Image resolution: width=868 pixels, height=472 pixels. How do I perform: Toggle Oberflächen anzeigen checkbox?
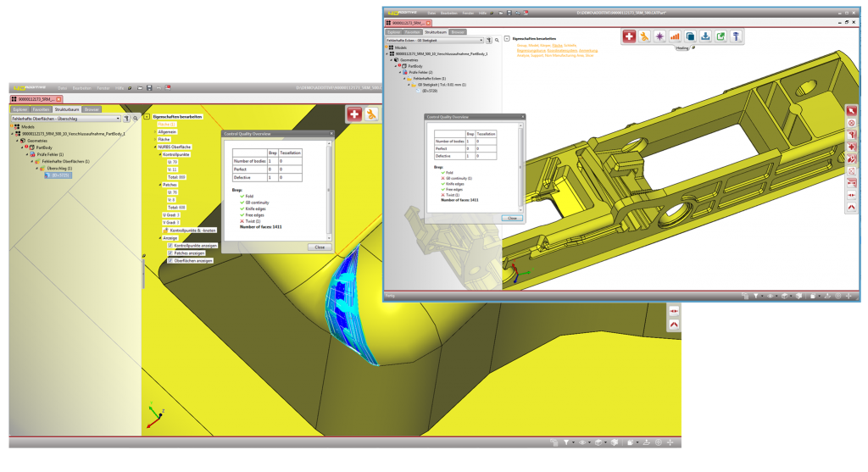coord(170,261)
